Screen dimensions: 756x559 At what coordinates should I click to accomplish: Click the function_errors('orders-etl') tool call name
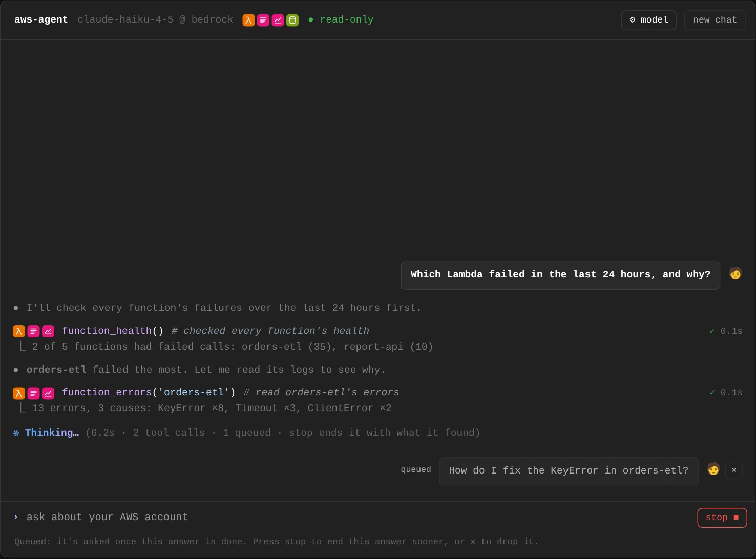[x=149, y=393]
